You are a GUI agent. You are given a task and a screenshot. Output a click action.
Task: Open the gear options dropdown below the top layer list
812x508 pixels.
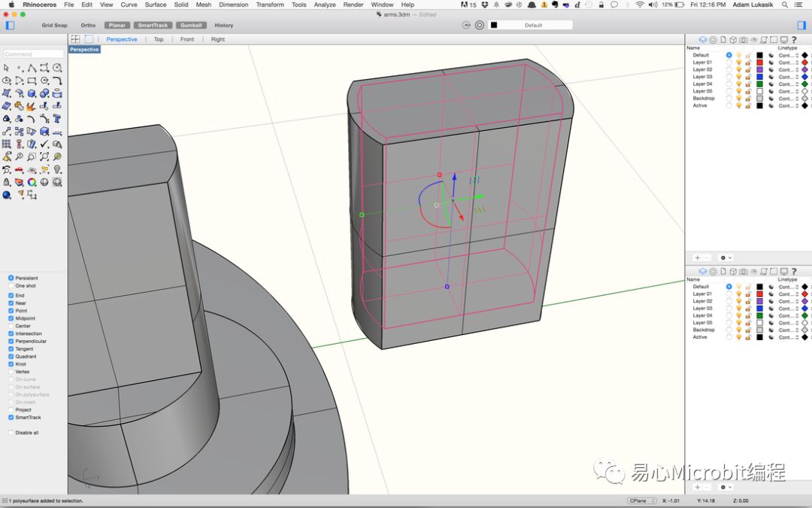coord(726,257)
